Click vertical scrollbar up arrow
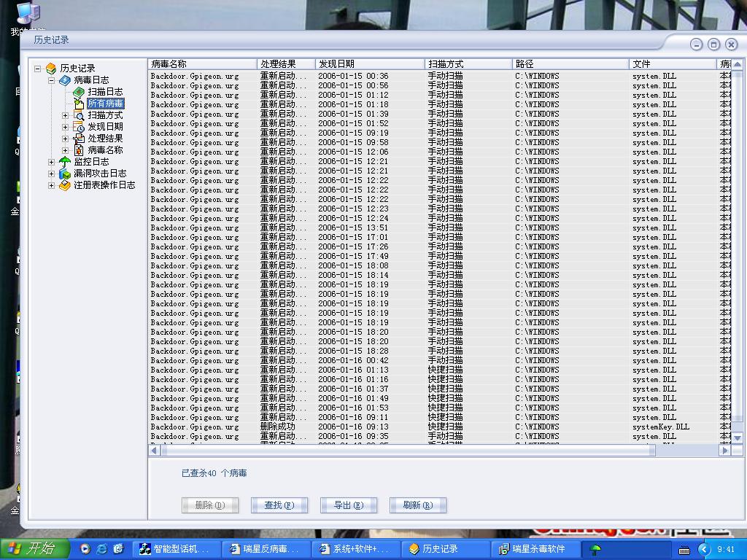The width and height of the screenshot is (747, 560). [738, 64]
